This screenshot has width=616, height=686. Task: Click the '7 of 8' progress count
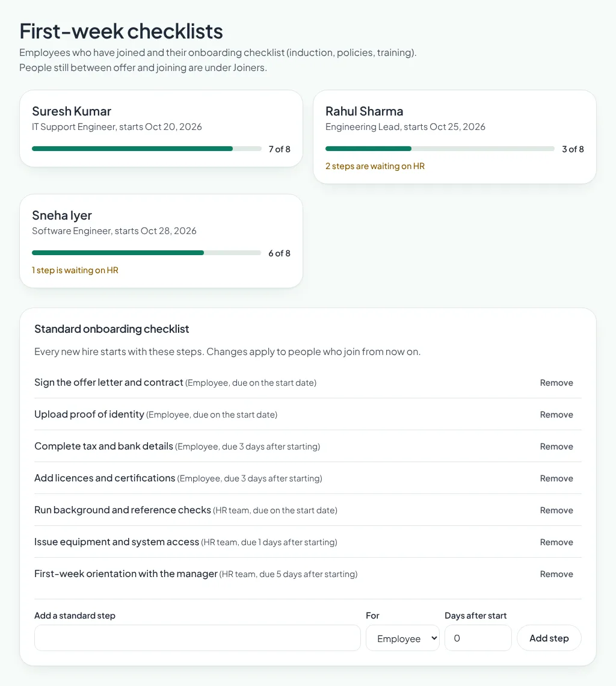tap(280, 149)
